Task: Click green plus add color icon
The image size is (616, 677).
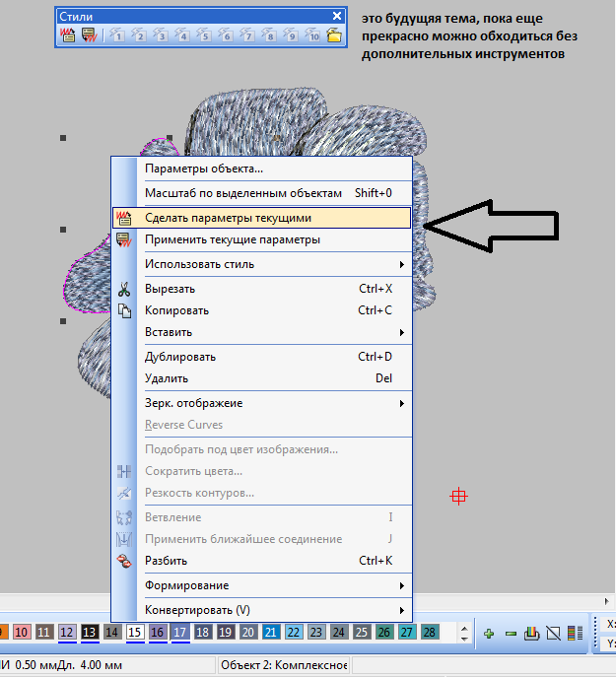Action: 489,634
